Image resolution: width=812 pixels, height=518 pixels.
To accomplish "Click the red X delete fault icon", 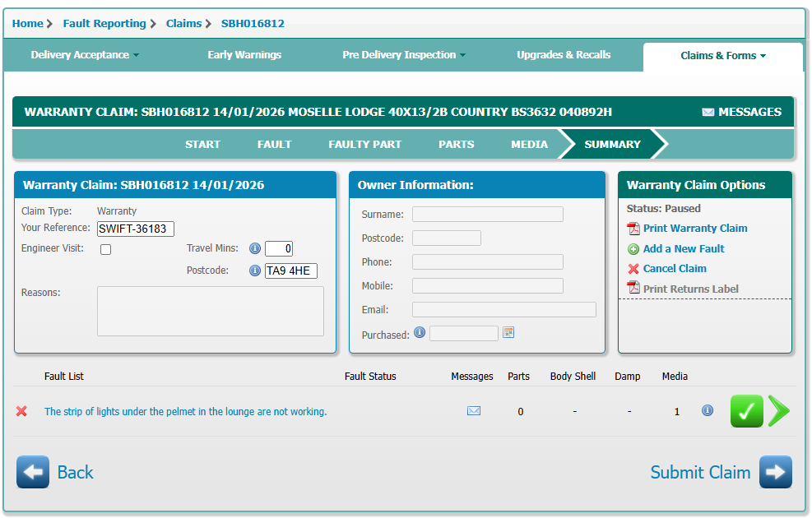I will tap(21, 411).
